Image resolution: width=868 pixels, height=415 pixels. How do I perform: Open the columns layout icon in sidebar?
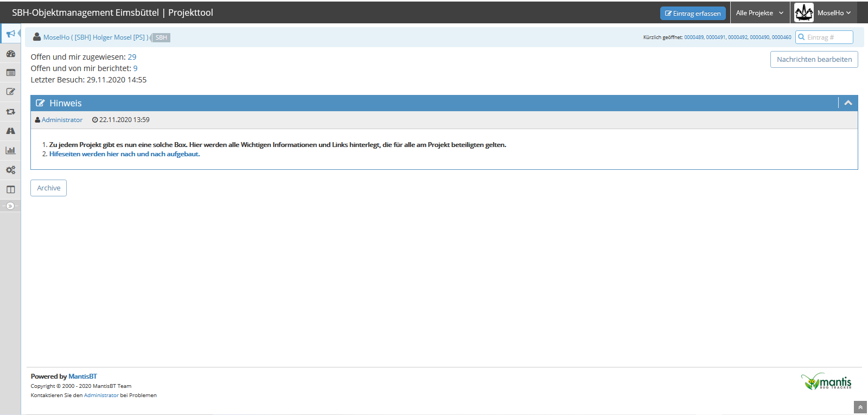(x=10, y=189)
